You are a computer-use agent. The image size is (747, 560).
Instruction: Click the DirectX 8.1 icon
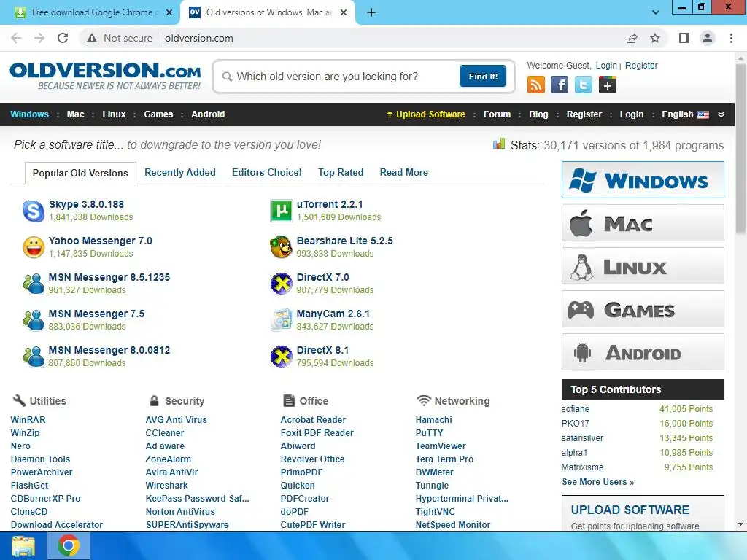pyautogui.click(x=281, y=357)
